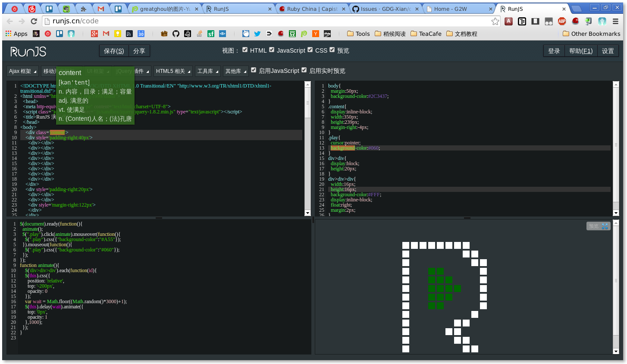
Task: Open the 稍候阅读 bookmarks folder
Action: pos(390,34)
